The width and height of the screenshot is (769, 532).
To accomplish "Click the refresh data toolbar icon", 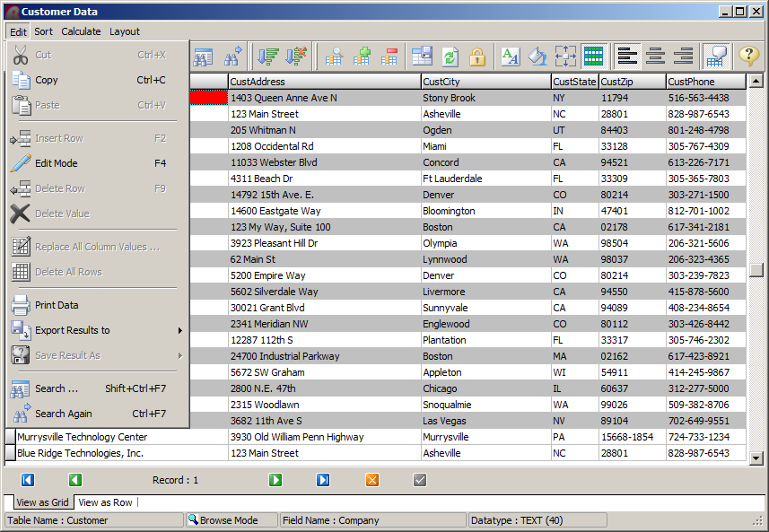I will (x=450, y=57).
